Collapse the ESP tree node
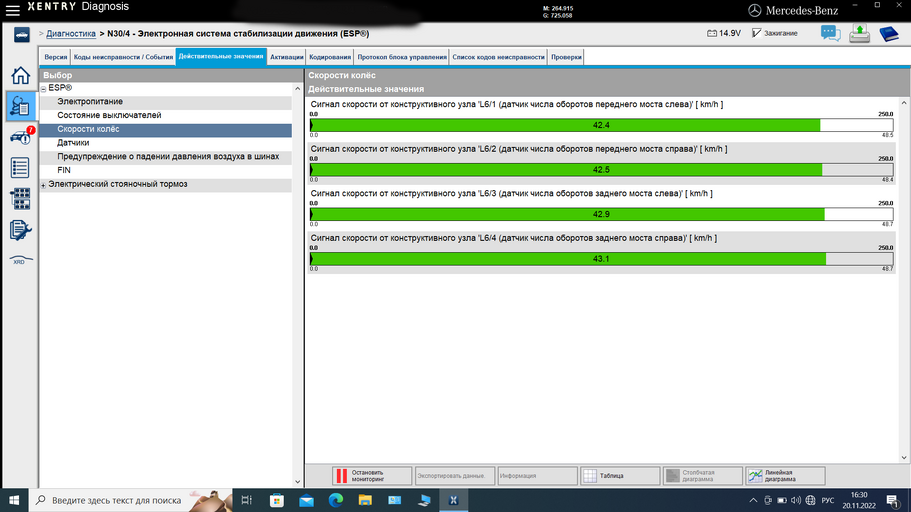 (x=43, y=88)
